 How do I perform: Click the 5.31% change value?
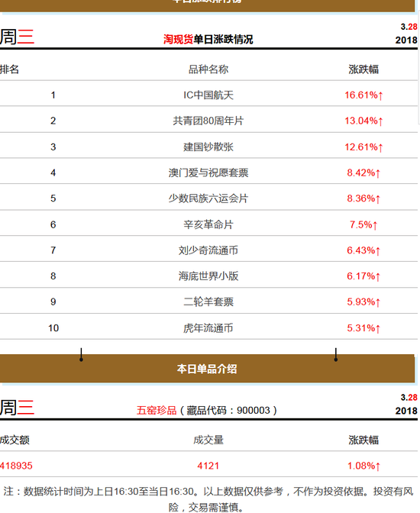coord(363,327)
